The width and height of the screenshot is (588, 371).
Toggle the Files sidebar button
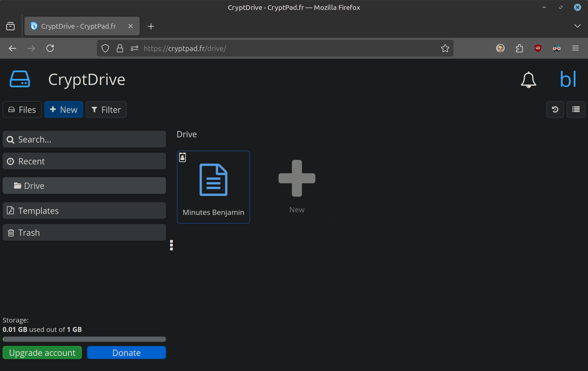tap(22, 109)
